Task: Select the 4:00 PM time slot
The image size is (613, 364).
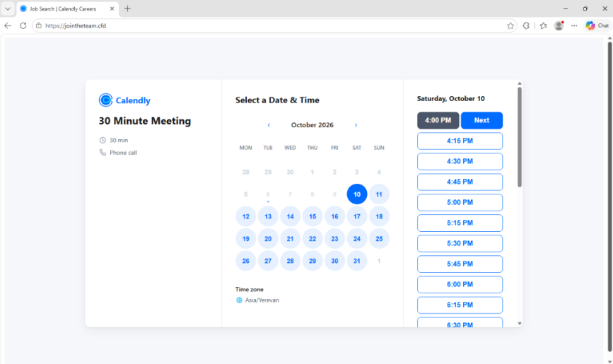Action: [438, 120]
